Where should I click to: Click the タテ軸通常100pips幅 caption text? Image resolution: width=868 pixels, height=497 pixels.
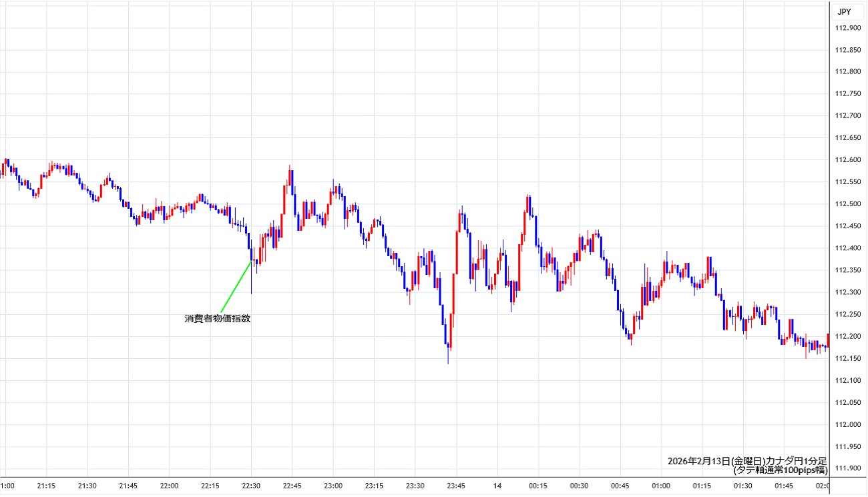[x=780, y=470]
